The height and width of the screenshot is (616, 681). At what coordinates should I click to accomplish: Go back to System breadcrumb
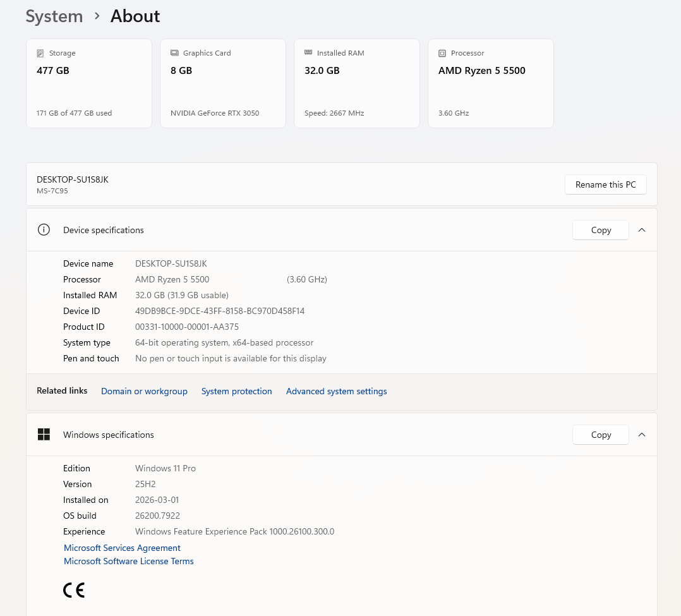tap(54, 16)
